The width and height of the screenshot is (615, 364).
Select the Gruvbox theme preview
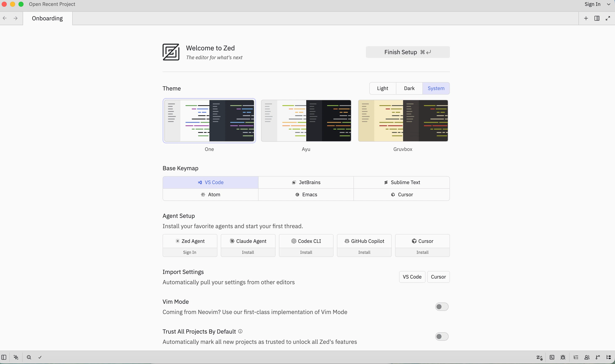coord(403,121)
